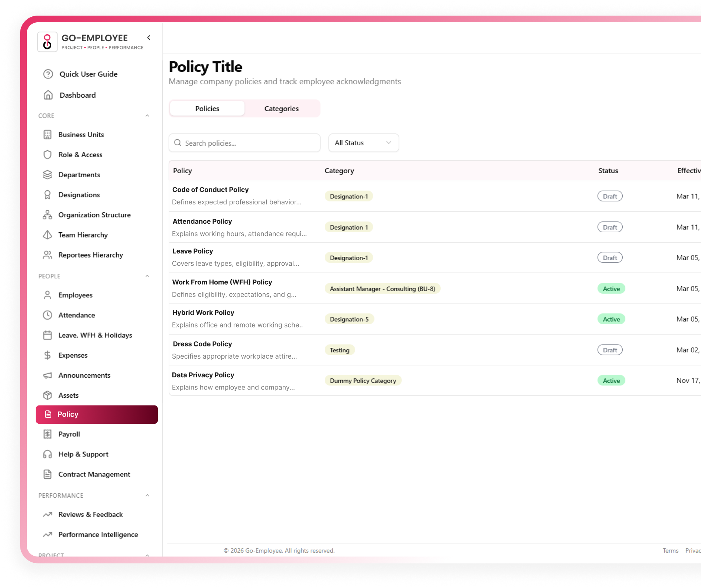Click the search magnifier icon

(x=178, y=143)
